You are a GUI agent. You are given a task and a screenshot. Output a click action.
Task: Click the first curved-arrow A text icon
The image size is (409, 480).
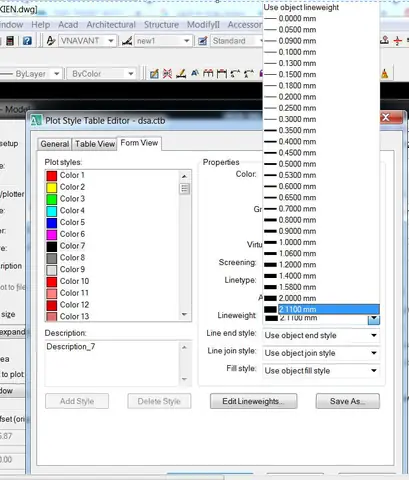pyautogui.click(x=235, y=73)
